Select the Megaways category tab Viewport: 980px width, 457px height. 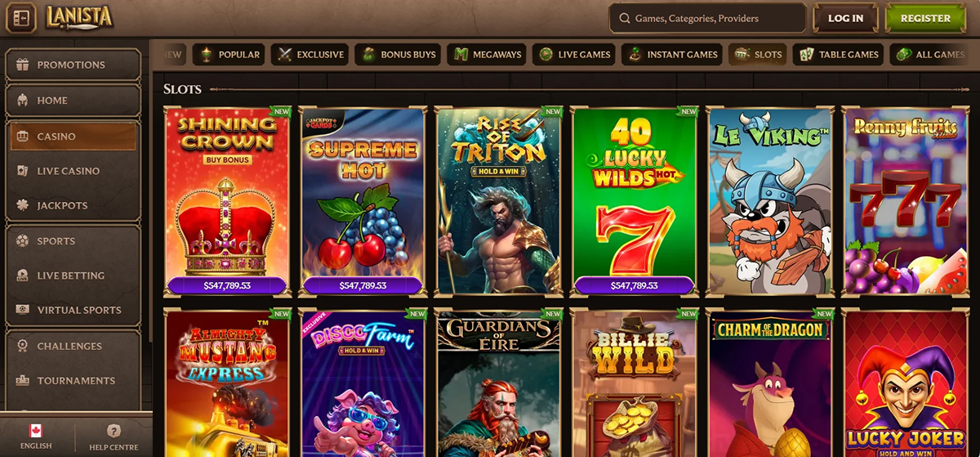tap(488, 55)
